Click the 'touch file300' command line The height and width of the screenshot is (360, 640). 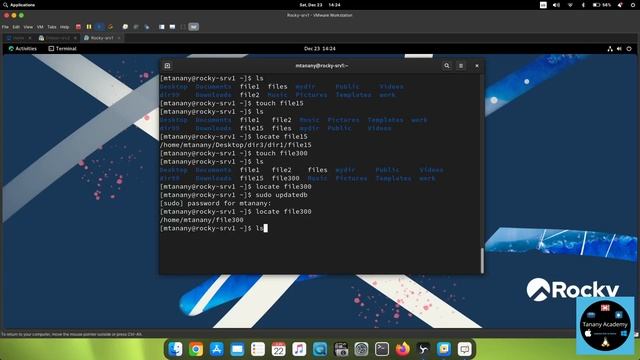click(x=234, y=153)
